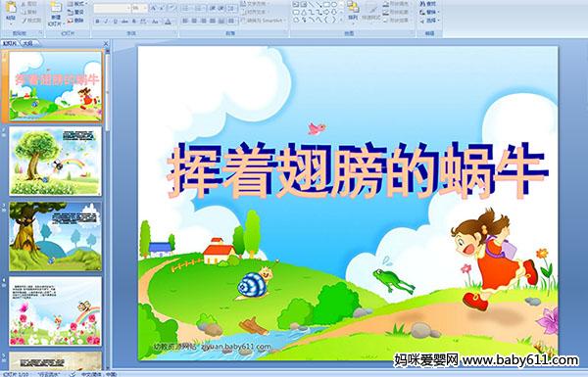
Task: Click the Reset slide icon
Action: pyautogui.click(x=71, y=13)
